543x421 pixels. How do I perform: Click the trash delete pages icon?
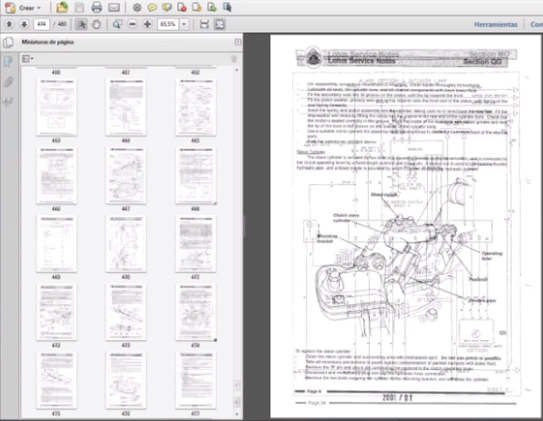coord(234,59)
